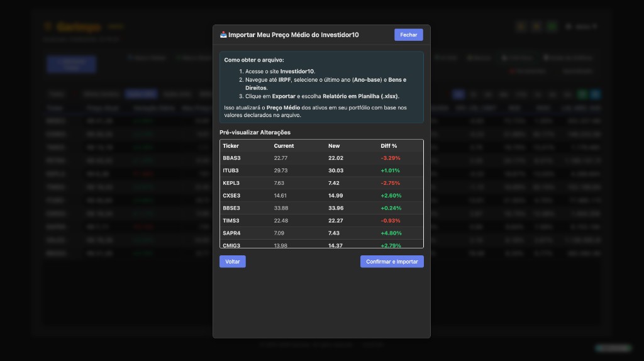The width and height of the screenshot is (644, 361).
Task: Click current price 22.48 for TIMS3
Action: [281, 221]
